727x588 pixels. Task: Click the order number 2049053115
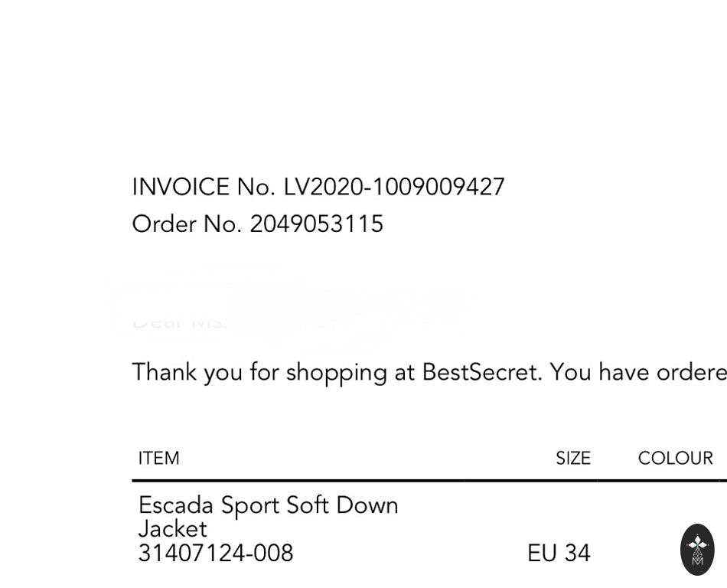click(x=316, y=224)
